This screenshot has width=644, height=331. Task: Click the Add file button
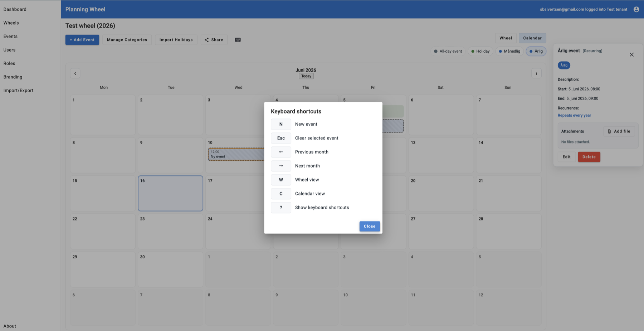click(619, 131)
